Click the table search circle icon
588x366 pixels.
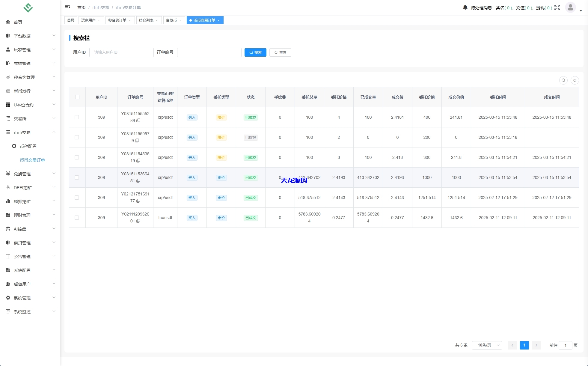pos(563,80)
